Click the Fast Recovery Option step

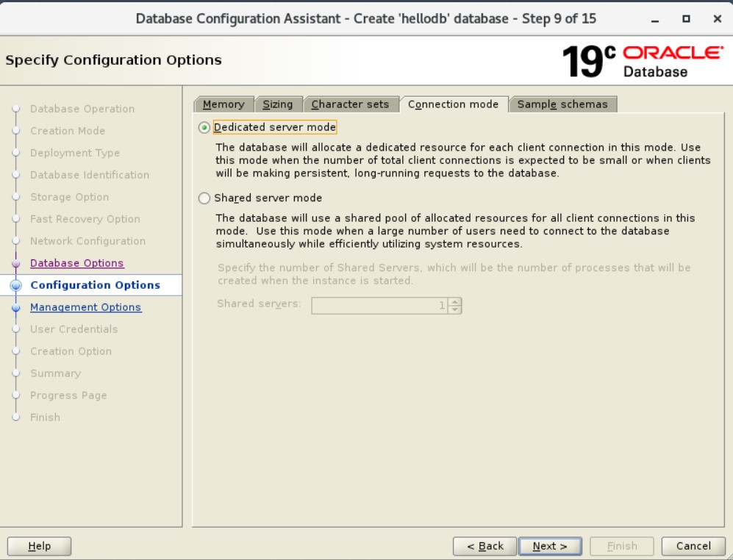(x=85, y=219)
